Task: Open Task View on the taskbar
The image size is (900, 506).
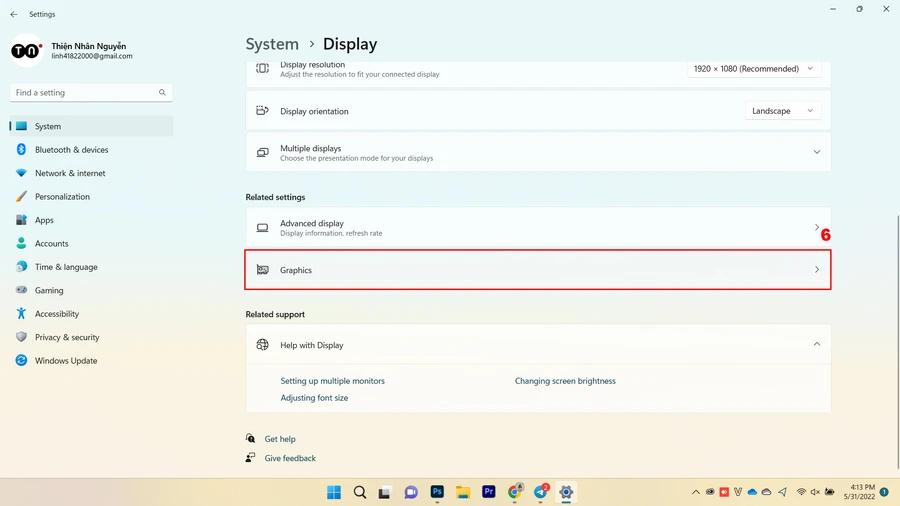Action: [385, 492]
